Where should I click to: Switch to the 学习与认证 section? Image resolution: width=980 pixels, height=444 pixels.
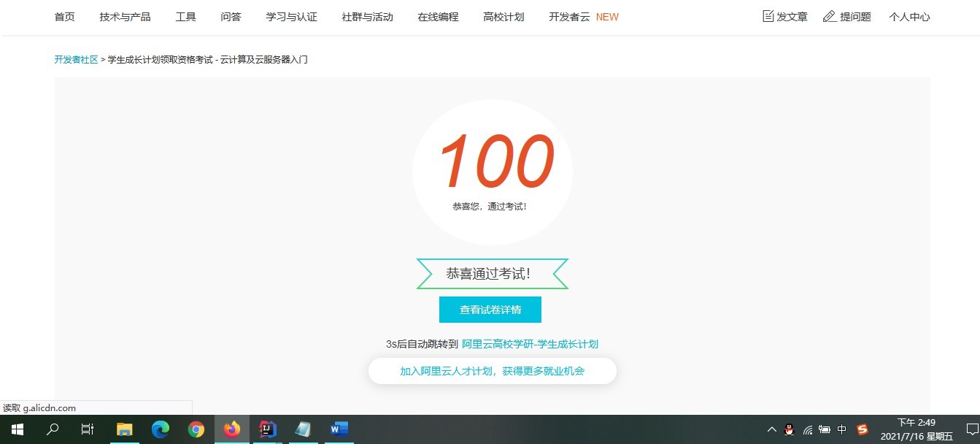pos(291,16)
